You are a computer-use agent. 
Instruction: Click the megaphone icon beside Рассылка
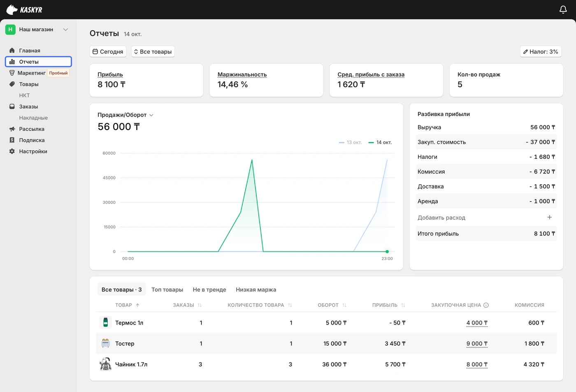(12, 129)
